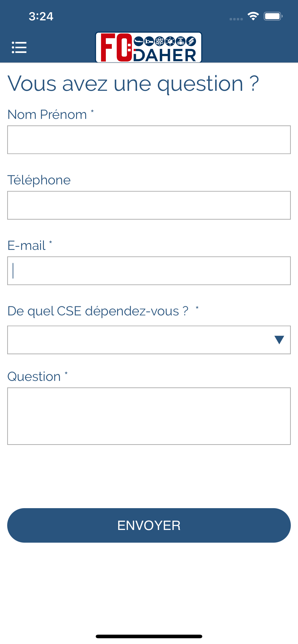Focus the Question text area
The width and height of the screenshot is (298, 644).
[x=149, y=416]
